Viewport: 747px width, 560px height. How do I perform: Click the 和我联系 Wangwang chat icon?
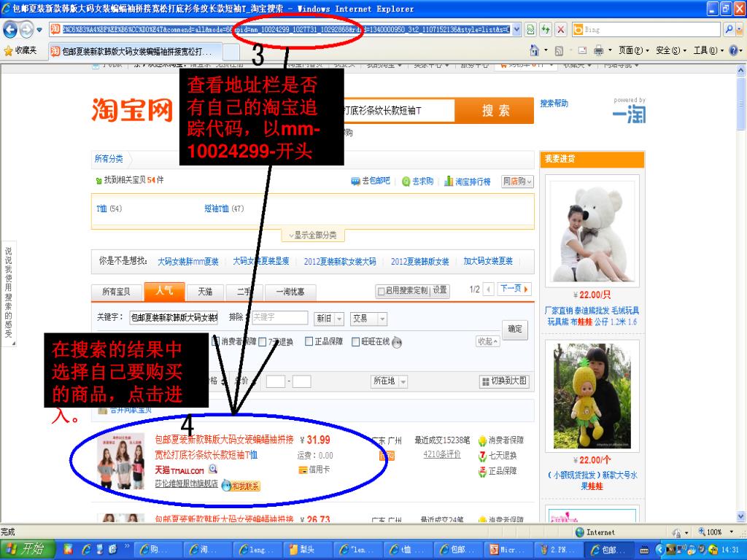241,486
